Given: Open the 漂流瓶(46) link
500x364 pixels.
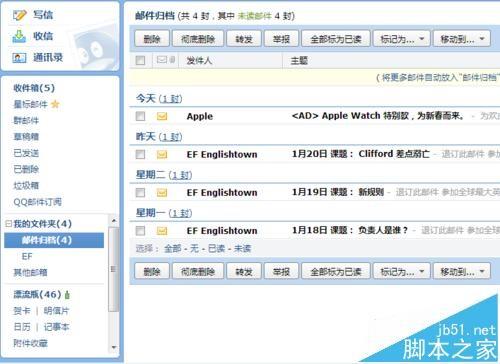Looking at the screenshot, I should coord(37,294).
